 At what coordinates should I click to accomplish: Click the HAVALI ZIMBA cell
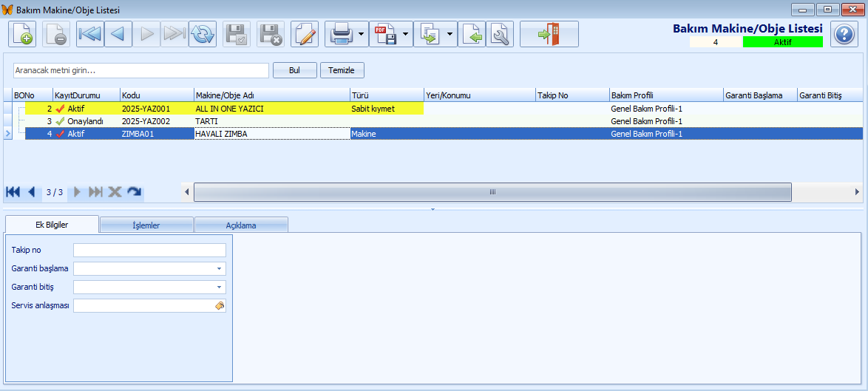pyautogui.click(x=272, y=134)
